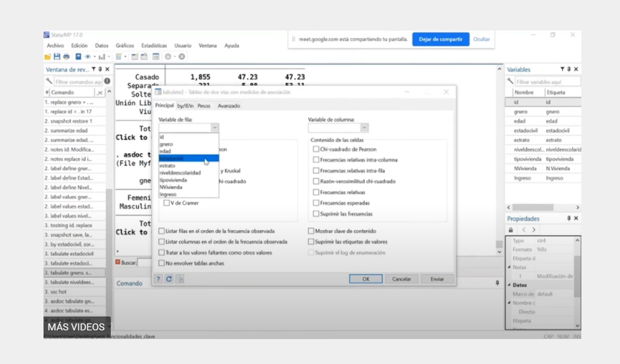Click the Graph bar-chart toolbar icon

point(102,57)
